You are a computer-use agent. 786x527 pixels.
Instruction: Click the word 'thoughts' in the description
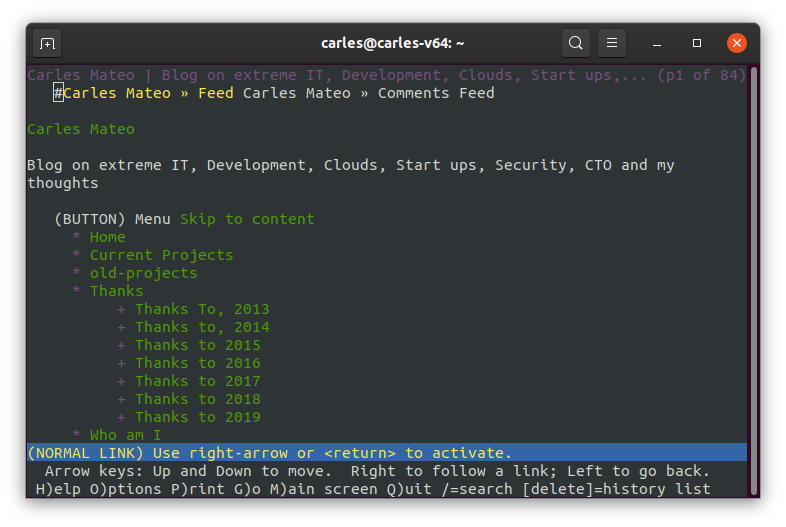[63, 184]
